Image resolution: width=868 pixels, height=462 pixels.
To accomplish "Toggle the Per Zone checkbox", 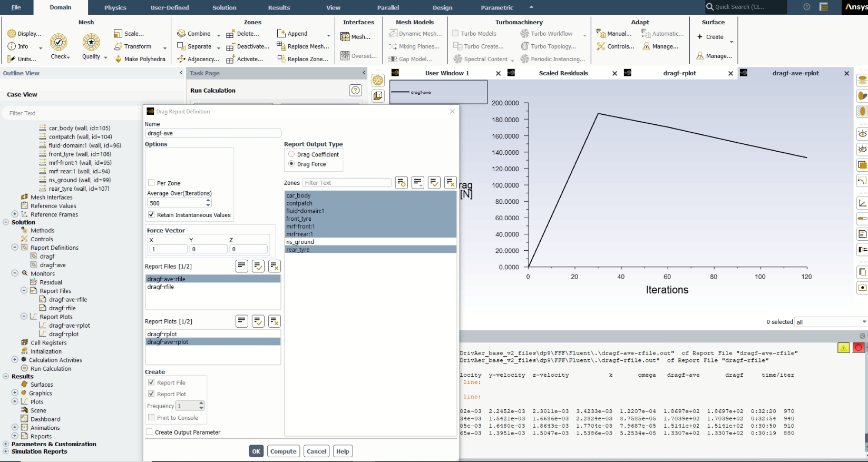I will (x=151, y=183).
